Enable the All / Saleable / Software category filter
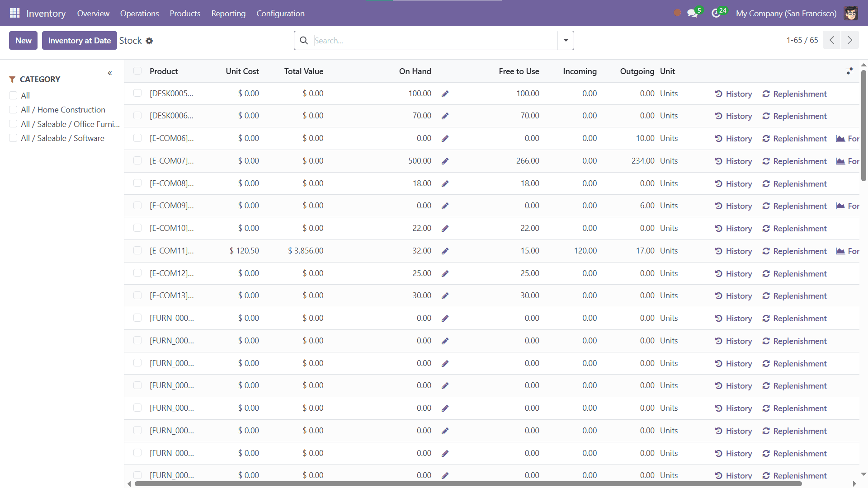 (13, 138)
